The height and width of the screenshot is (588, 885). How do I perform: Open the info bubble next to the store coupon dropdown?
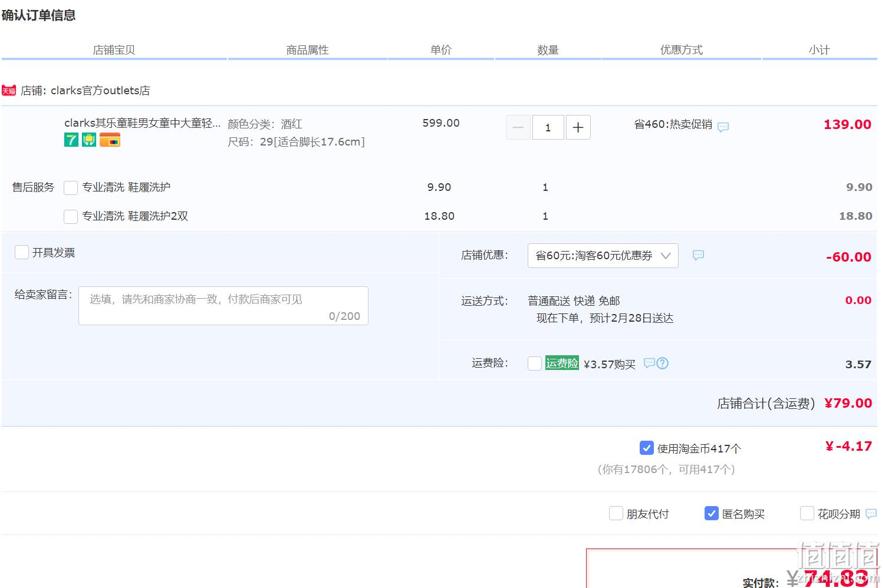[x=698, y=255]
